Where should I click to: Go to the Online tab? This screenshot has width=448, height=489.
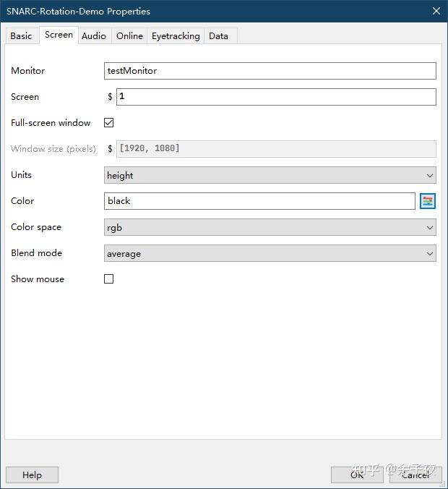point(129,35)
